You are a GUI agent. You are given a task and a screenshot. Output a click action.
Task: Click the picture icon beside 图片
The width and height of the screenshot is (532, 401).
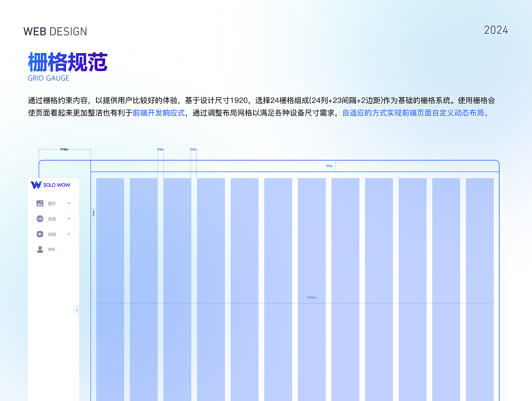point(40,203)
